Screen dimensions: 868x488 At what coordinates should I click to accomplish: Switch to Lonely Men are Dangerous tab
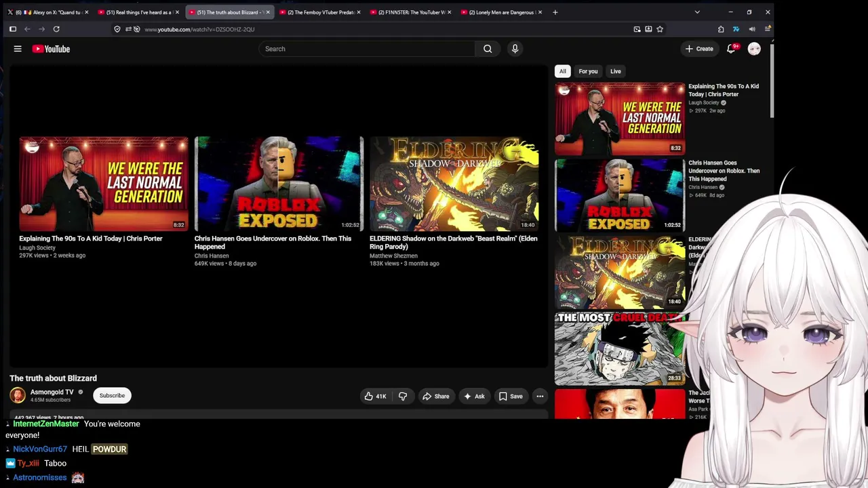(500, 12)
